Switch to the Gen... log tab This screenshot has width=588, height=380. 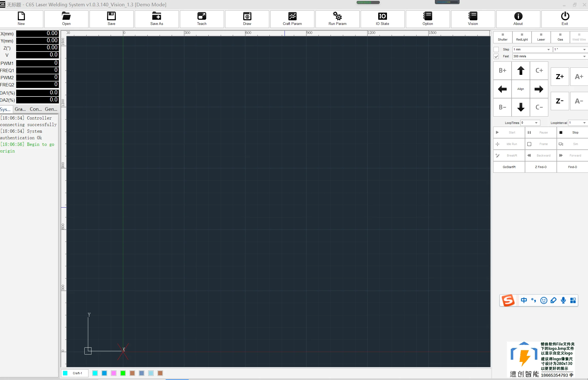click(51, 109)
